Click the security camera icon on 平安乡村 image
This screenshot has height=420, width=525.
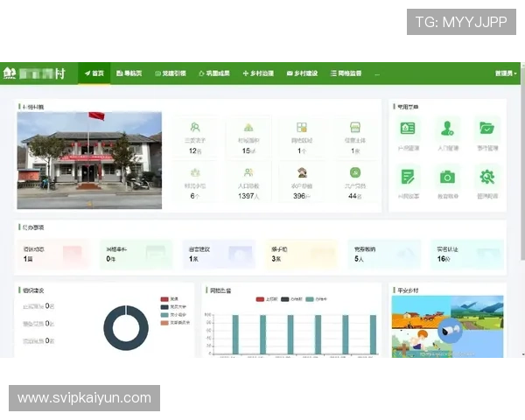[450, 330]
